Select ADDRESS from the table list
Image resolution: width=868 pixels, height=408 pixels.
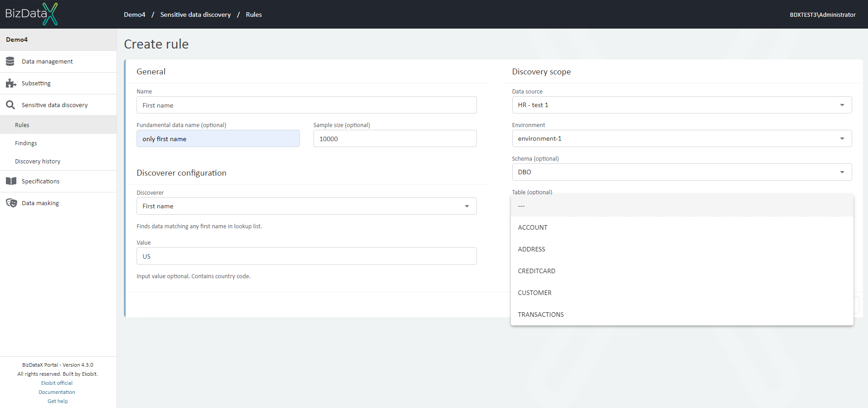(x=682, y=249)
